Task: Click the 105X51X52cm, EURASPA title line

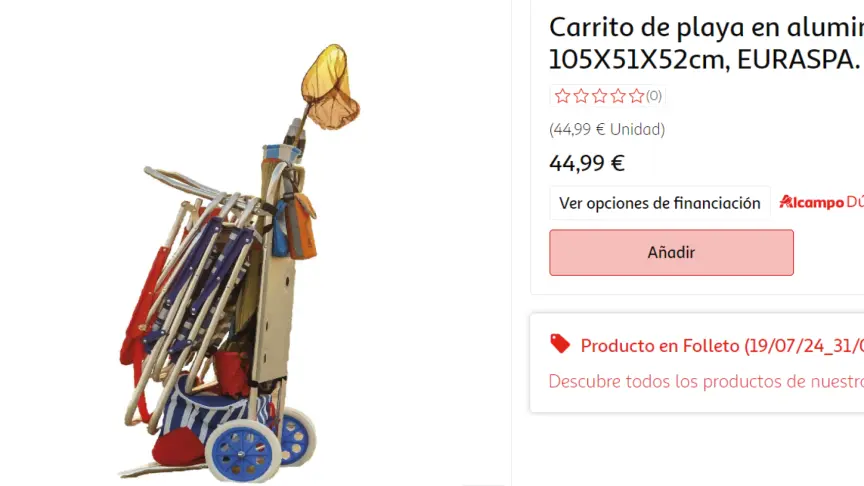Action: click(705, 60)
